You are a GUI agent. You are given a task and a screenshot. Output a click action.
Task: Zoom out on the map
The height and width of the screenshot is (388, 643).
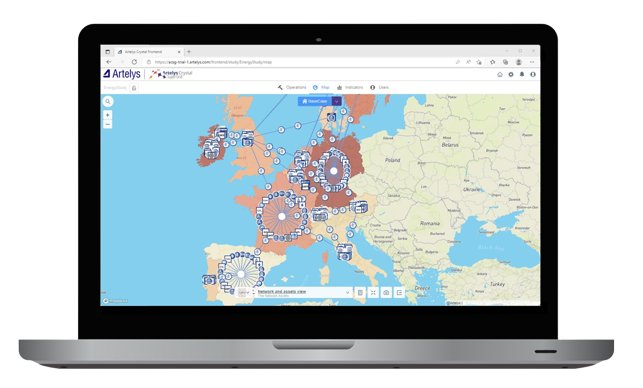point(107,124)
